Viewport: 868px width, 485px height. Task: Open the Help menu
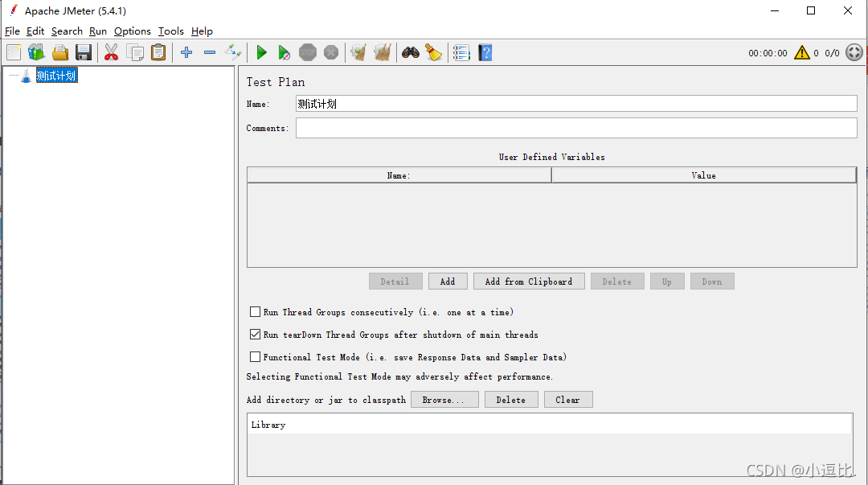click(202, 31)
